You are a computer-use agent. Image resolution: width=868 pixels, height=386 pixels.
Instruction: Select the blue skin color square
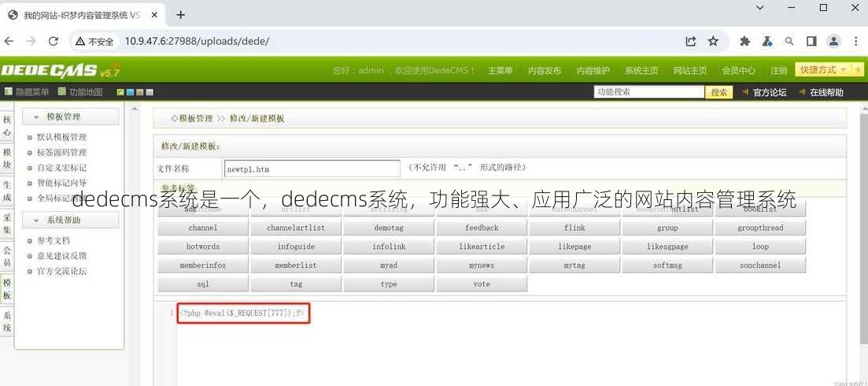(x=130, y=92)
